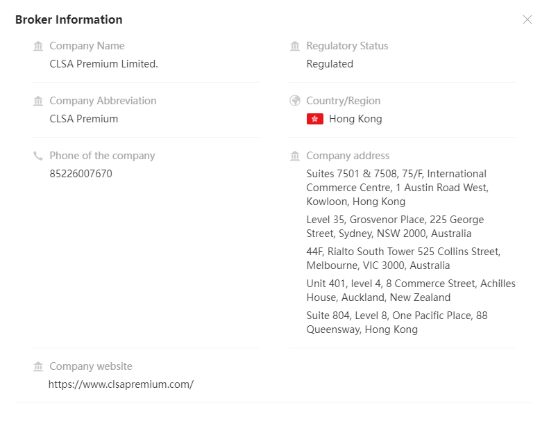
Task: Click the Grosvenor Place Sydney address
Action: [x=395, y=227]
